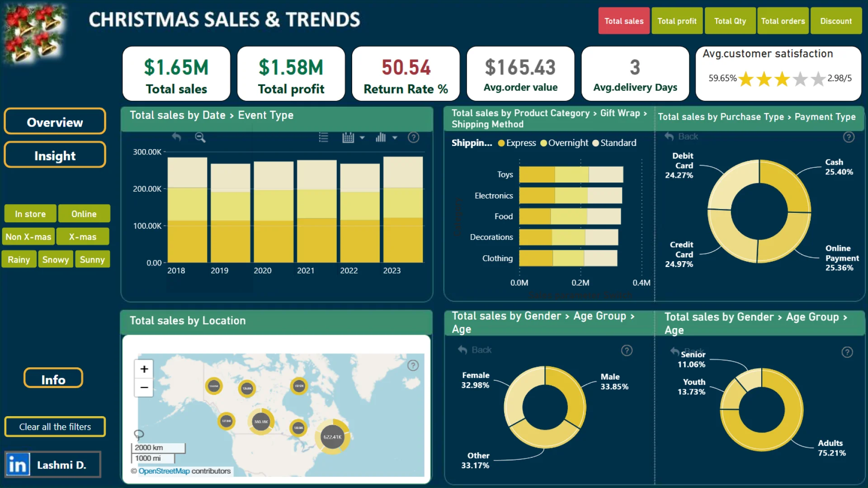868x488 pixels.
Task: Select Discount measure tab
Action: pos(836,21)
